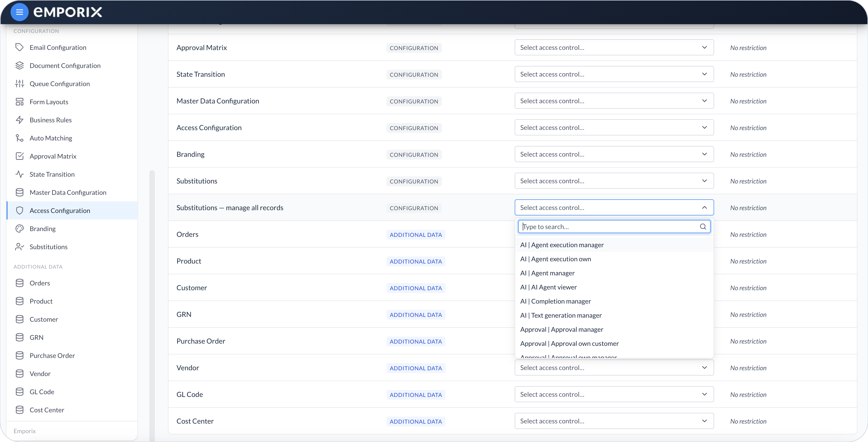
Task: Click the GL Code database icon in sidebar
Action: [20, 391]
